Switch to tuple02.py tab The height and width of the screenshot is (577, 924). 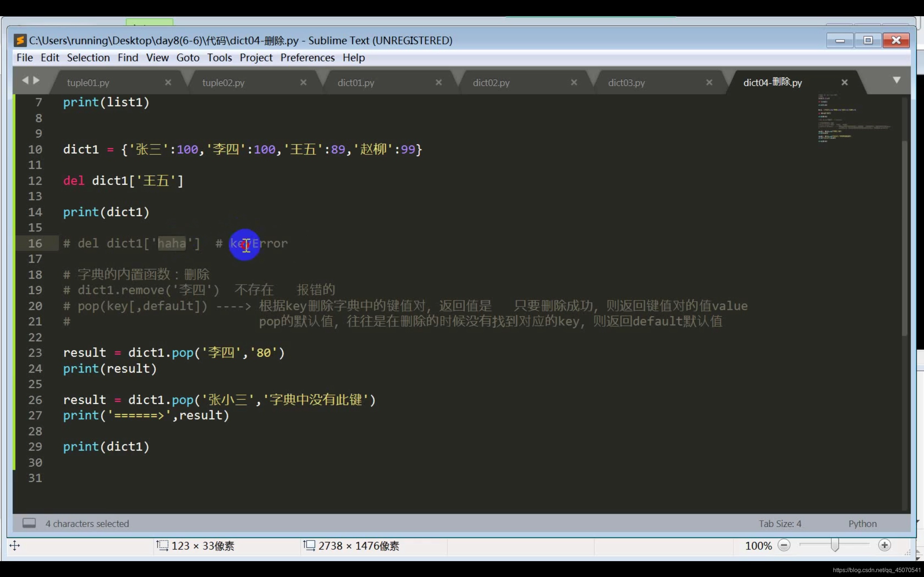(x=223, y=83)
